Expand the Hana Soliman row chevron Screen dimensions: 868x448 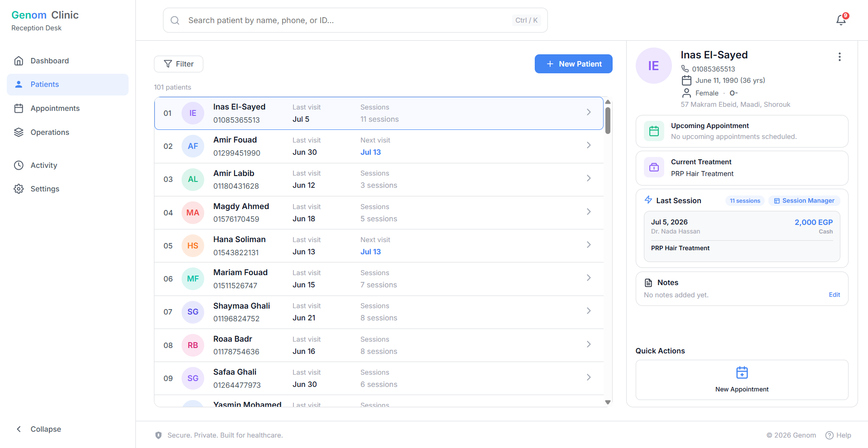[589, 245]
